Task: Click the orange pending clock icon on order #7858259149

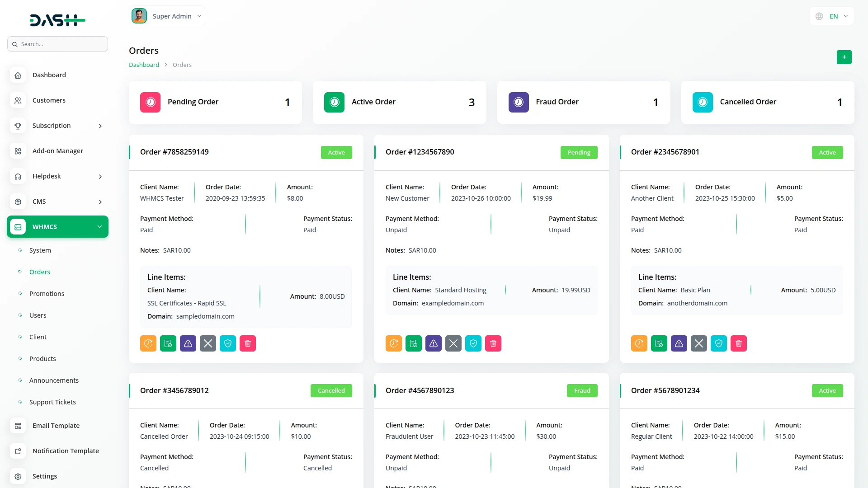Action: 148,343
